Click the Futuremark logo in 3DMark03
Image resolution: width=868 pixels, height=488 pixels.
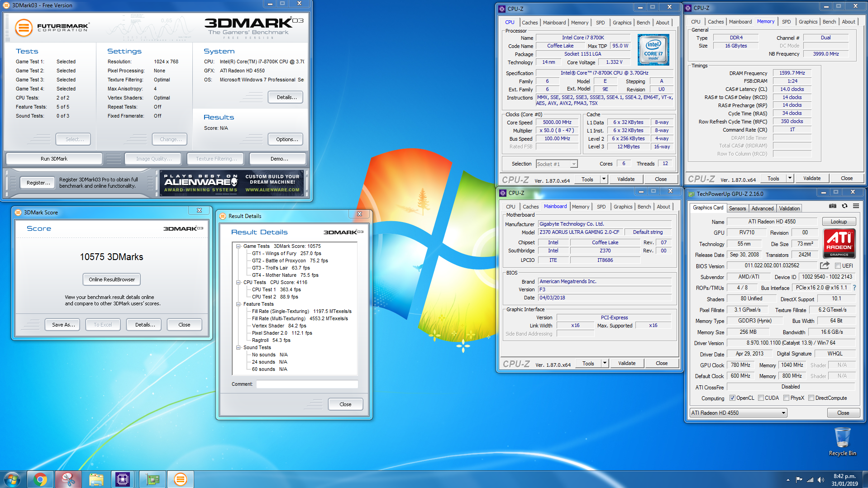tap(52, 28)
